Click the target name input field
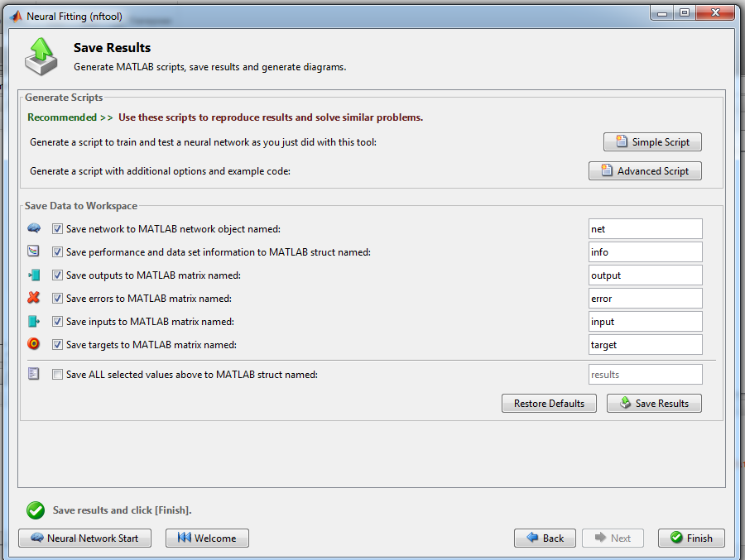Image resolution: width=745 pixels, height=560 pixels. pos(645,345)
